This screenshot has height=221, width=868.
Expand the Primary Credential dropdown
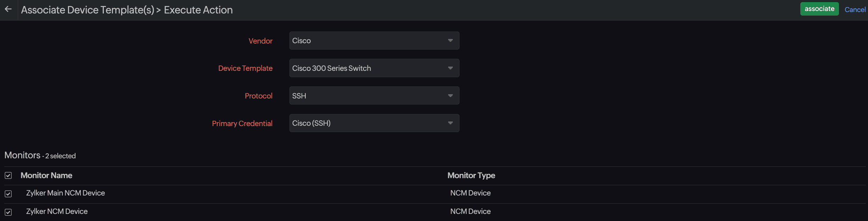(374, 123)
